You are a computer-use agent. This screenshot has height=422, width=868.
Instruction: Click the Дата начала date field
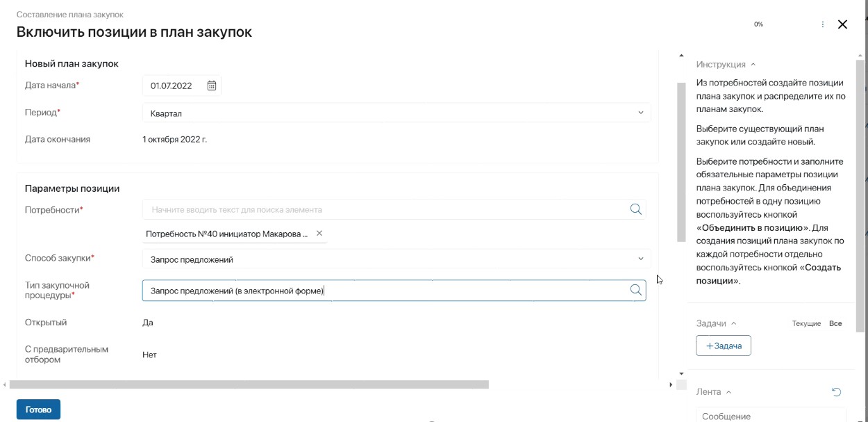[174, 86]
